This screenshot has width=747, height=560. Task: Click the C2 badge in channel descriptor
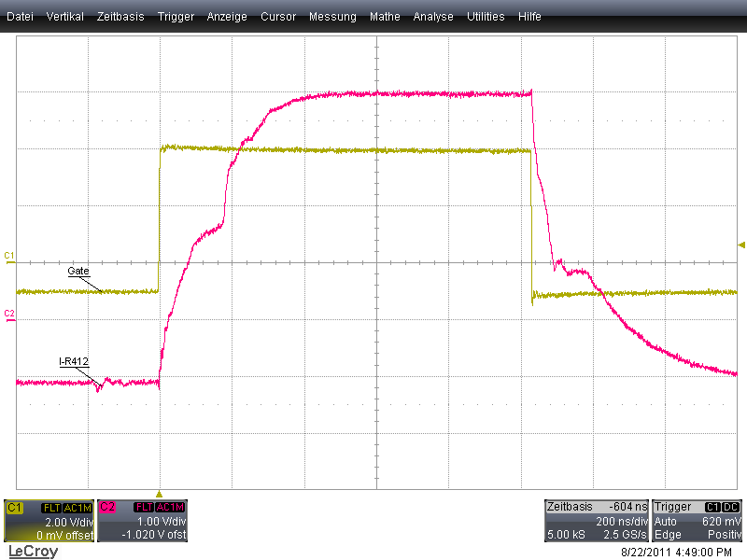(107, 507)
